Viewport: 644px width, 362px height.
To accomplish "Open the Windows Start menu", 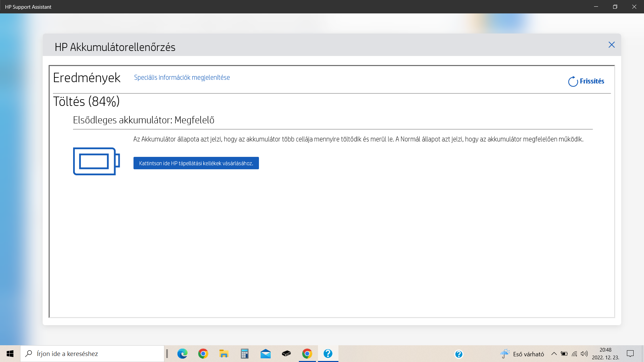I will click(x=10, y=354).
